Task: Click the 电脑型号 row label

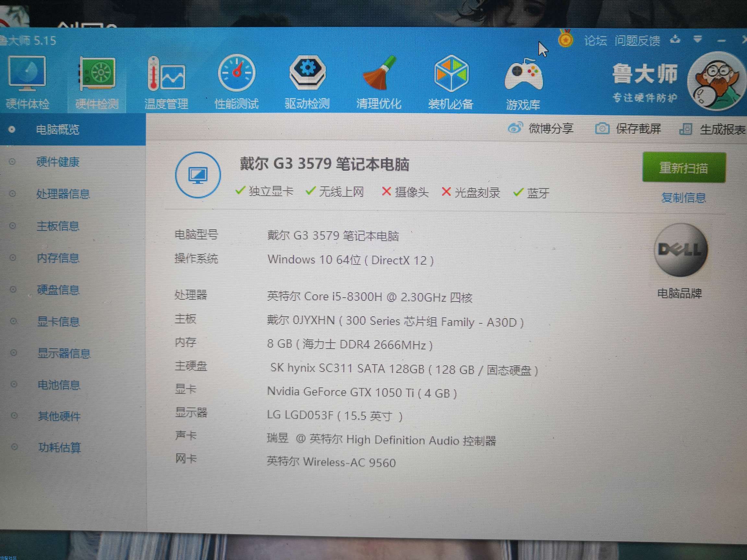Action: pos(196,235)
